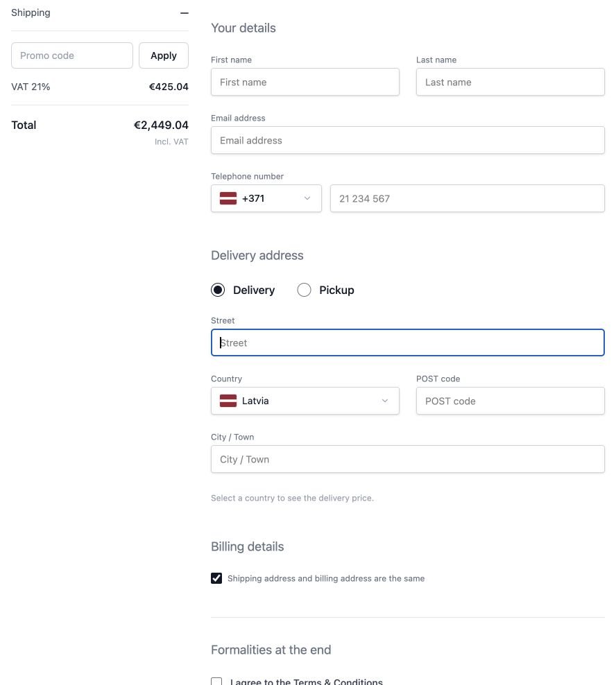The image size is (616, 685).
Task: Click the chevron in phone code dropdown
Action: pos(307,198)
